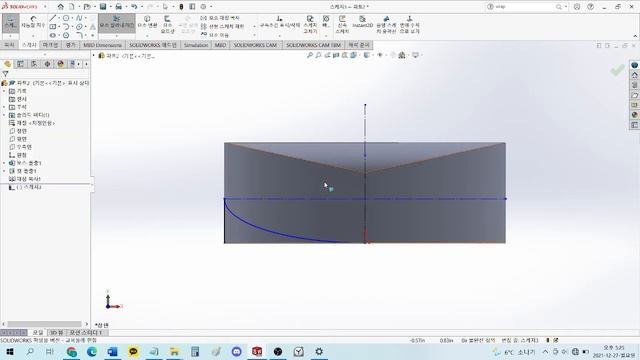Expand the first folder node under the part name
The height and width of the screenshot is (360, 640).
pos(4,91)
